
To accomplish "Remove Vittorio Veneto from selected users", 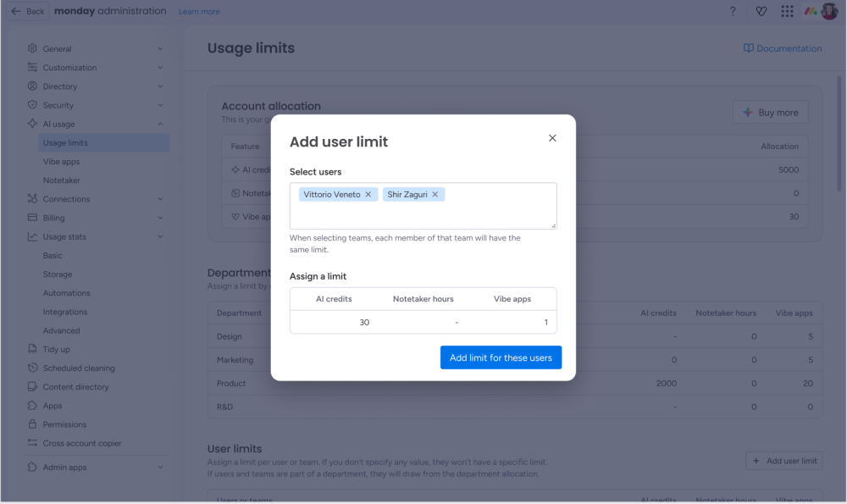I will pyautogui.click(x=368, y=195).
